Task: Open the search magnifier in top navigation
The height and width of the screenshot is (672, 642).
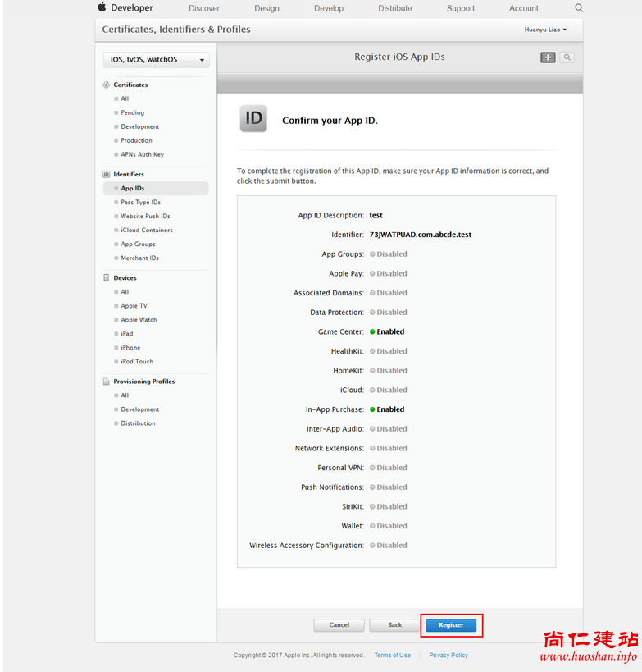Action: click(x=579, y=8)
